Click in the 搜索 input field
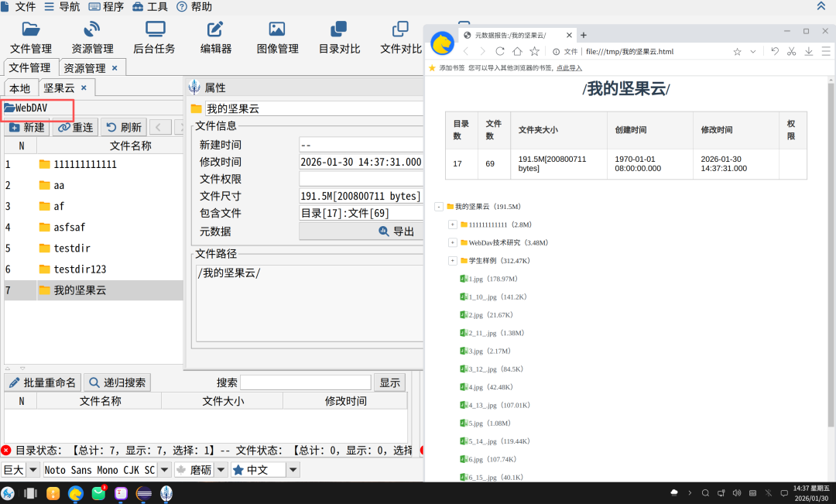 [x=306, y=382]
